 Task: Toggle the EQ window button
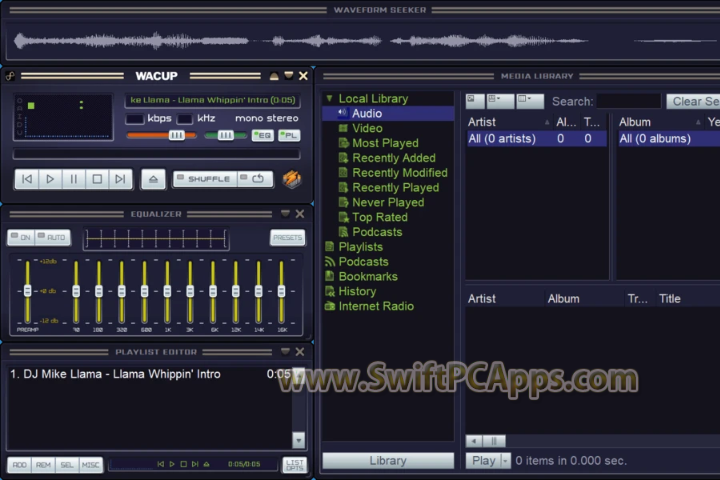coord(263,135)
